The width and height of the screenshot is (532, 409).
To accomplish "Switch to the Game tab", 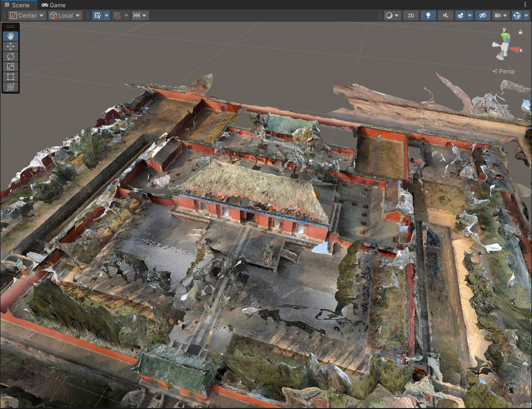I will [53, 5].
